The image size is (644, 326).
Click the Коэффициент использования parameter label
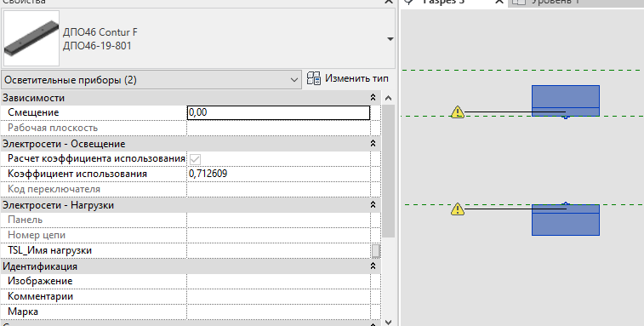(x=77, y=174)
